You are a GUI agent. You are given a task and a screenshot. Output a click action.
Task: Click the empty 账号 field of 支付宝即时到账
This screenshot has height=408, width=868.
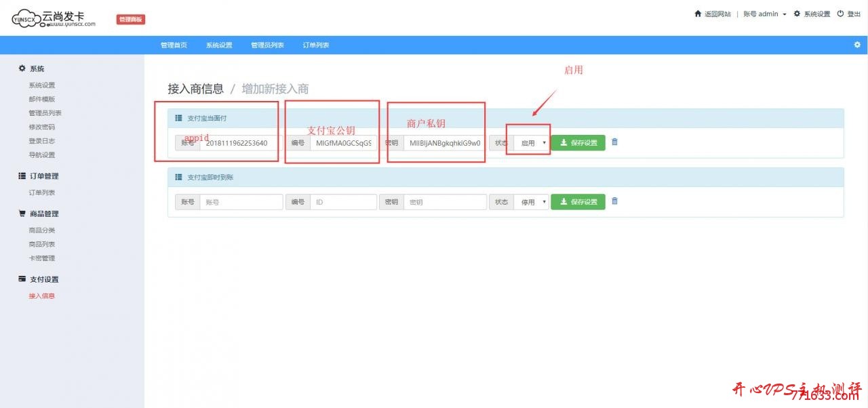pyautogui.click(x=241, y=202)
